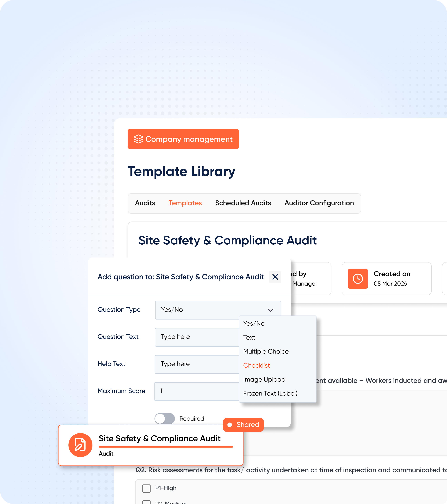
Task: Check the P1-High checkbox
Action: 146,488
